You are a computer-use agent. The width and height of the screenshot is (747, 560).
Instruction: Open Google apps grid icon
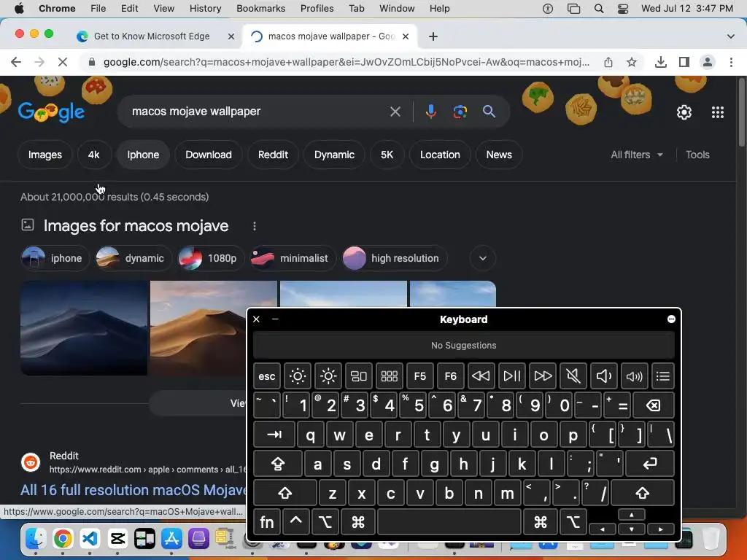(x=718, y=112)
